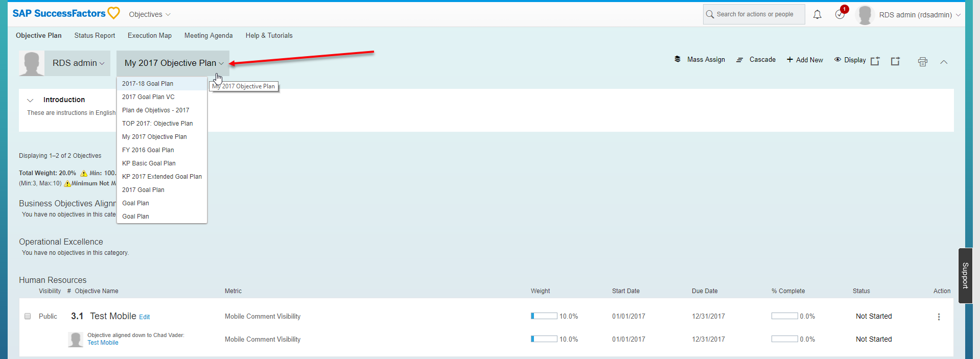The image size is (980, 359).
Task: Toggle the My 2017 Objective Plan dropdown
Action: click(173, 63)
